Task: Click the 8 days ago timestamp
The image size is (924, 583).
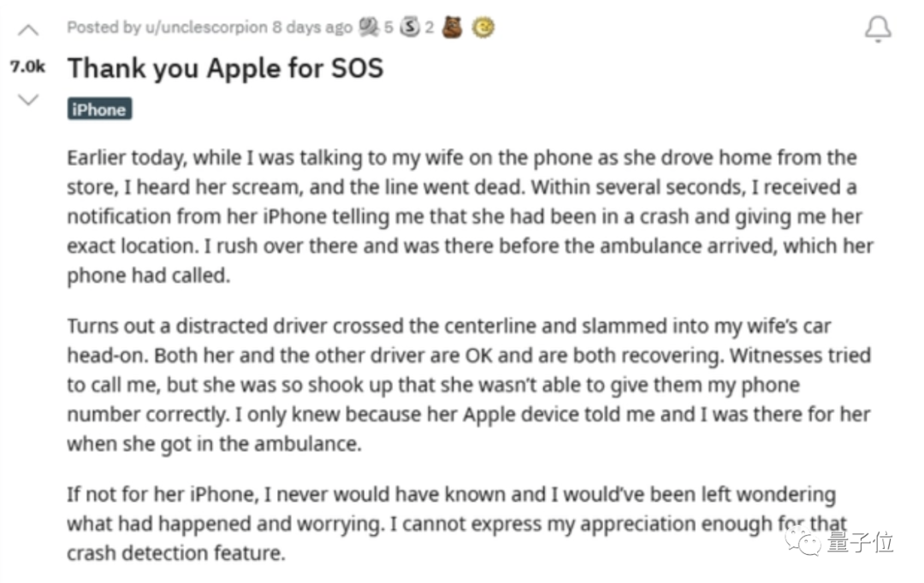Action: coord(312,27)
